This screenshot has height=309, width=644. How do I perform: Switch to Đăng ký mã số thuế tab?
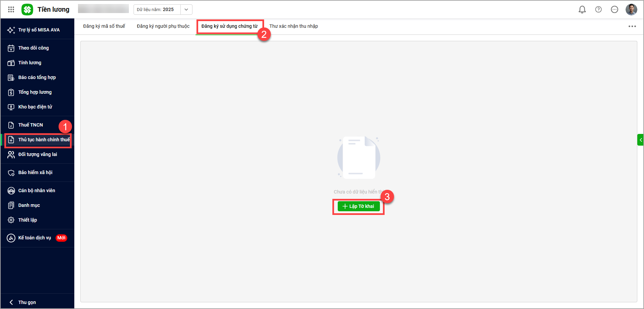(104, 26)
